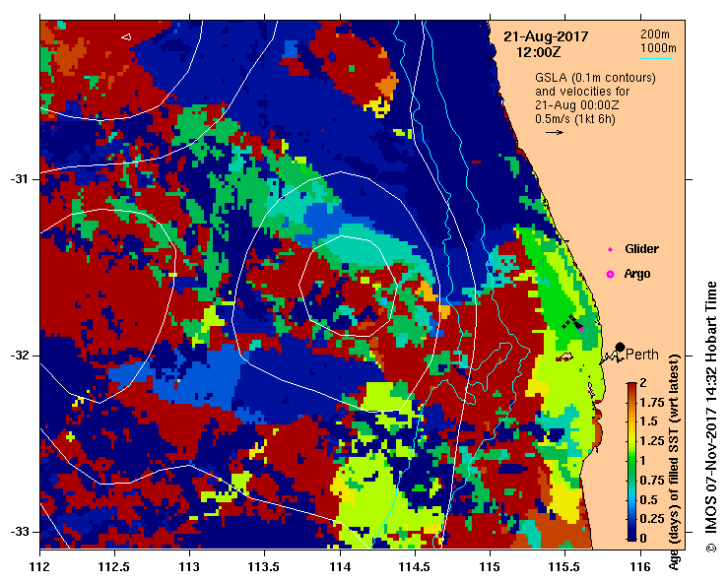Click the color bar value 1.75
The width and height of the screenshot is (728, 583).
tap(652, 403)
